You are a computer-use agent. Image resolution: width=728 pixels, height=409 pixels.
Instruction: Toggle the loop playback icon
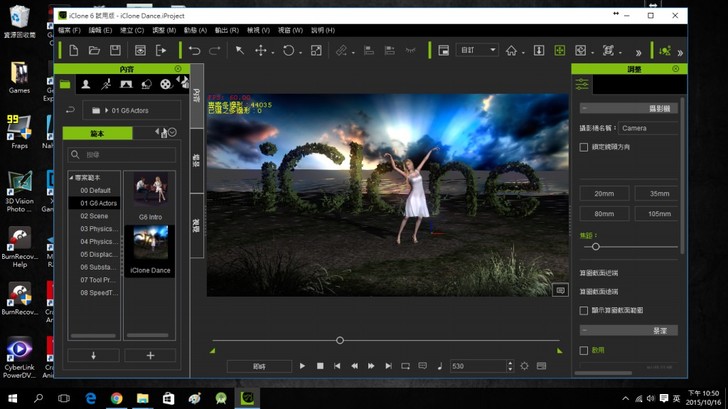coord(405,366)
